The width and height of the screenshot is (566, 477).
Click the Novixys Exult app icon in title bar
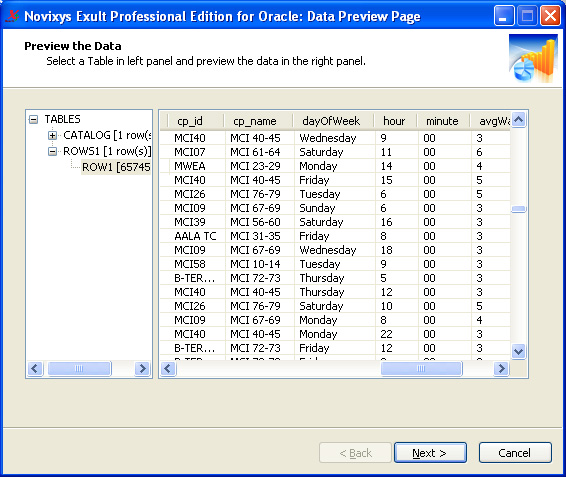[x=12, y=16]
